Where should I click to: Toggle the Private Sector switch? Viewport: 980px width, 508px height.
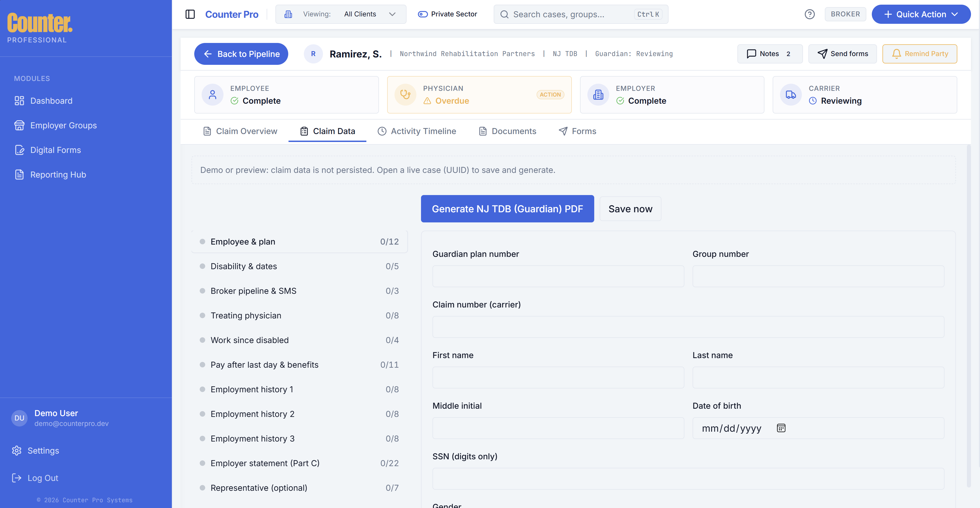(423, 14)
